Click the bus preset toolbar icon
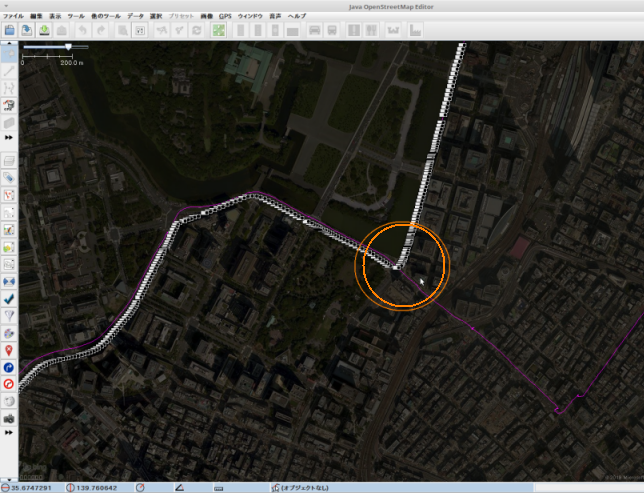This screenshot has width=644, height=494. 332,30
